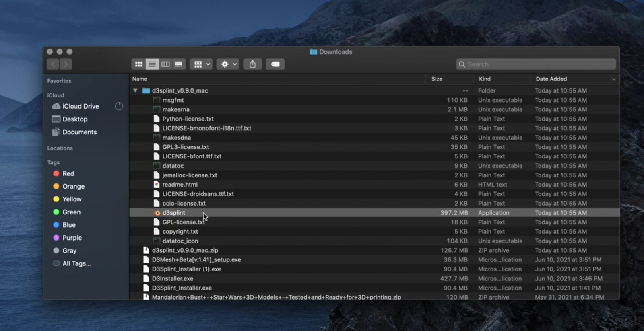This screenshot has width=644, height=331.
Task: Select the Blue tag
Action: click(x=69, y=225)
